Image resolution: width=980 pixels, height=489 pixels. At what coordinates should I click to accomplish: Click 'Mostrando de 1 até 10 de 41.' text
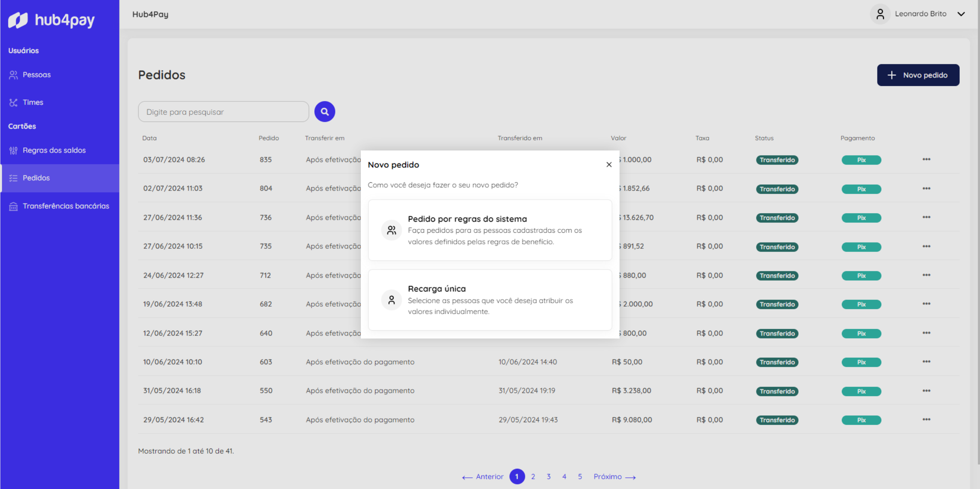(x=186, y=451)
